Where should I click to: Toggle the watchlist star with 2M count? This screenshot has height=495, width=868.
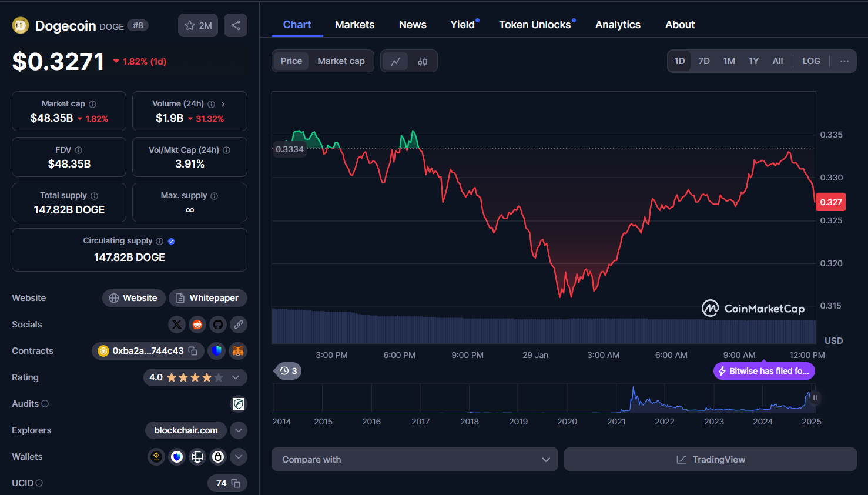pos(197,25)
